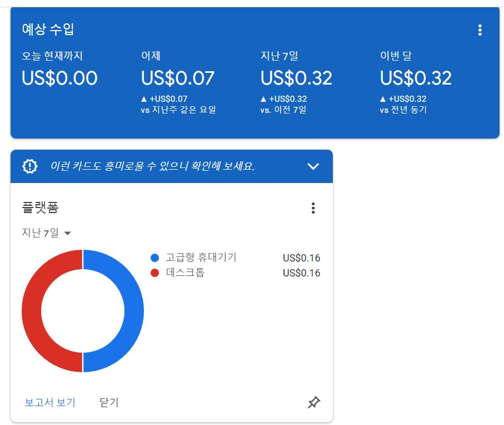
Task: Click the 오늘 현재까지 US$0.00 value
Action: (59, 78)
